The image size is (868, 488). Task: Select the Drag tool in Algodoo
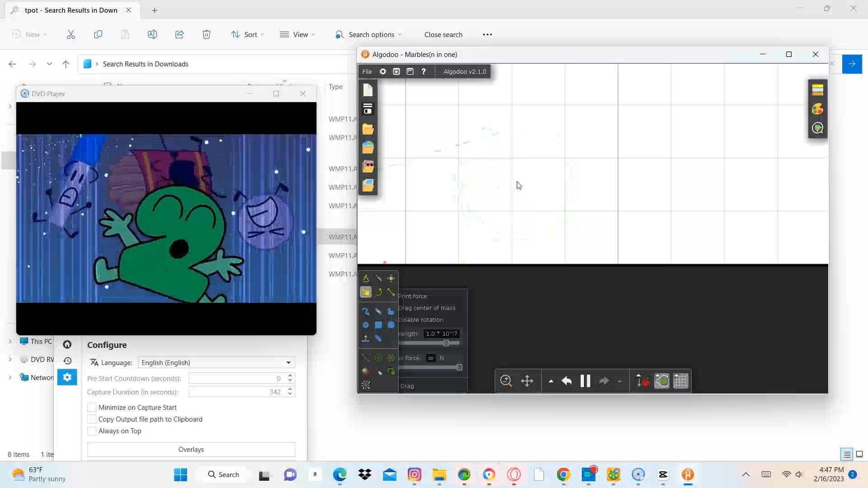366,292
